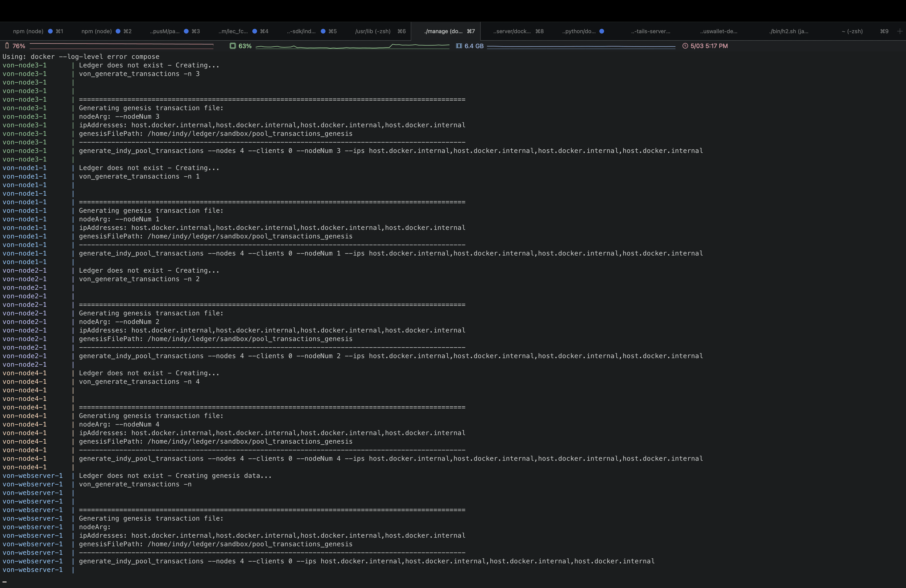Click the 63% CPU percentage text
Image resolution: width=906 pixels, height=588 pixels.
pyautogui.click(x=245, y=46)
